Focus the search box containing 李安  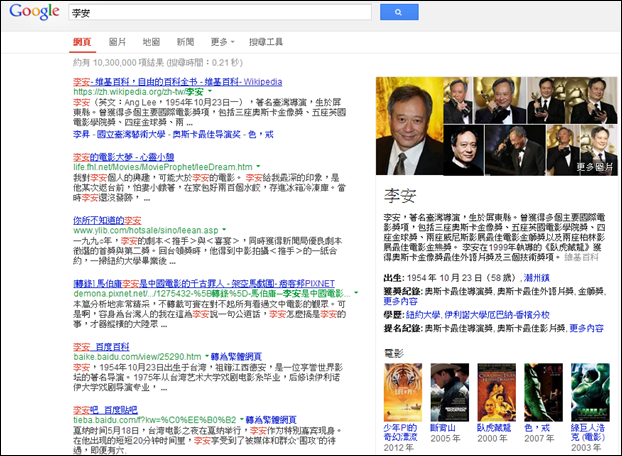pos(220,12)
